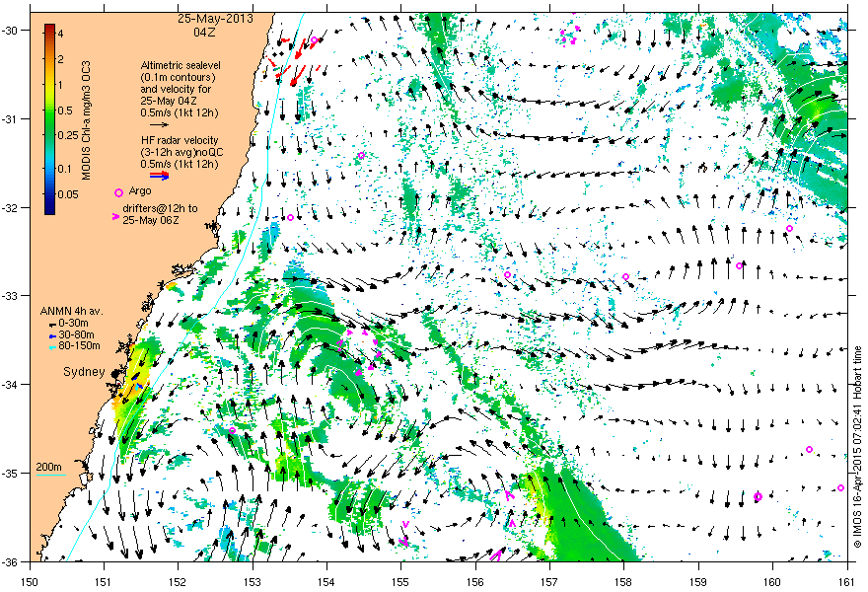The image size is (868, 592).
Task: Click the IMOS copyright timestamp on right edge
Action: pos(858,449)
